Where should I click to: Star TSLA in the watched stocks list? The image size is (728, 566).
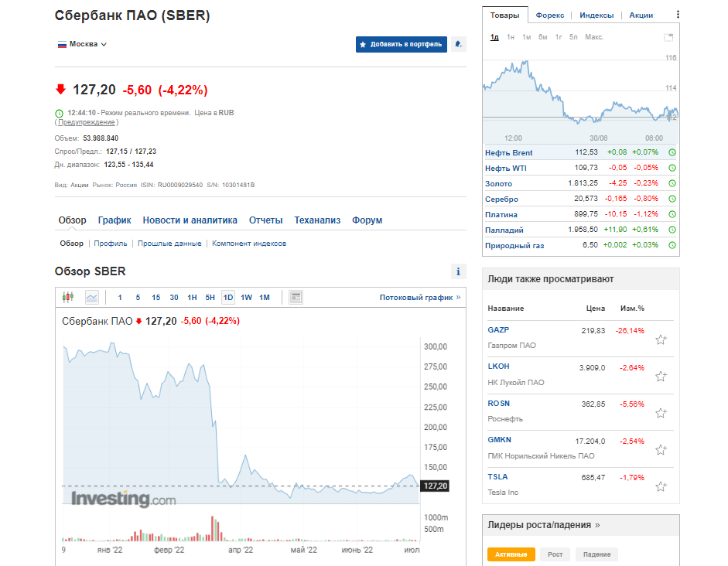(661, 487)
